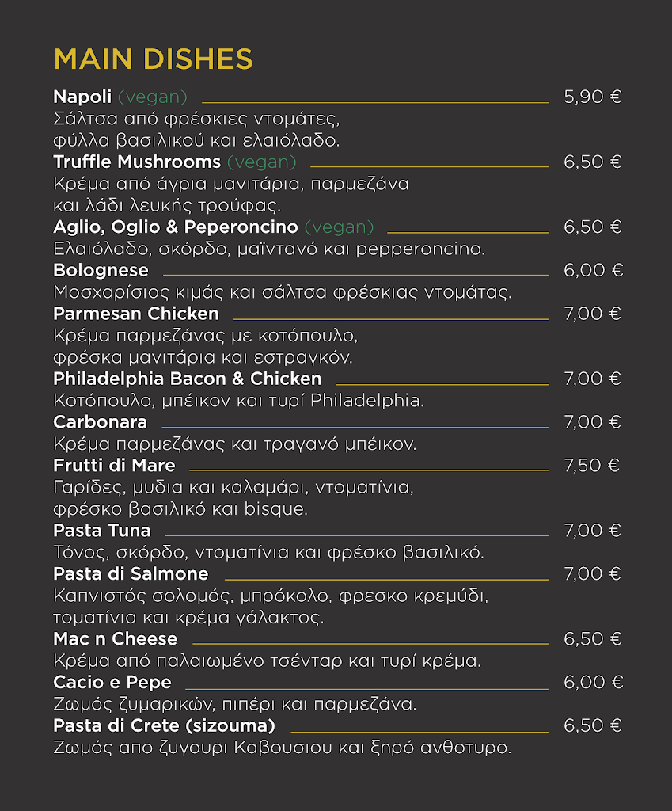Viewport: 672px width, 811px height.
Task: Select Philadelphia Bacon & Chicken
Action: pos(188,379)
